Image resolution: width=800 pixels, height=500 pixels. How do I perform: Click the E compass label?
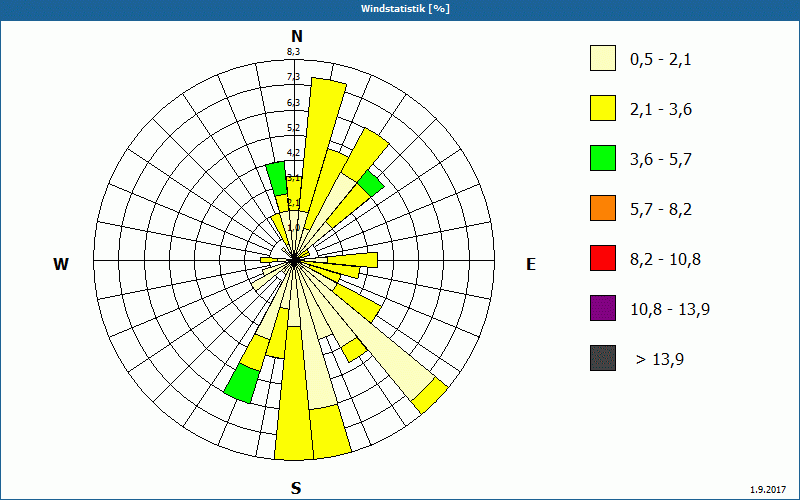click(531, 264)
